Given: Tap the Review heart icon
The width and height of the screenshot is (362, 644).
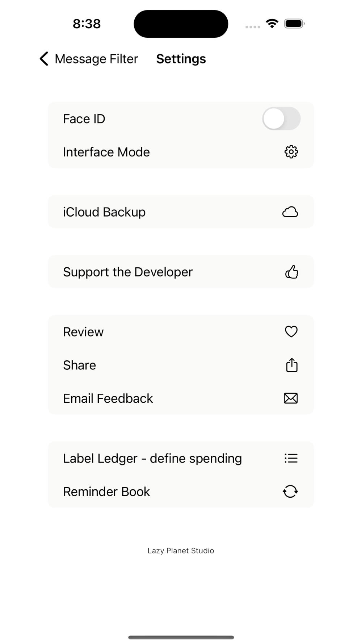Looking at the screenshot, I should coord(291,331).
